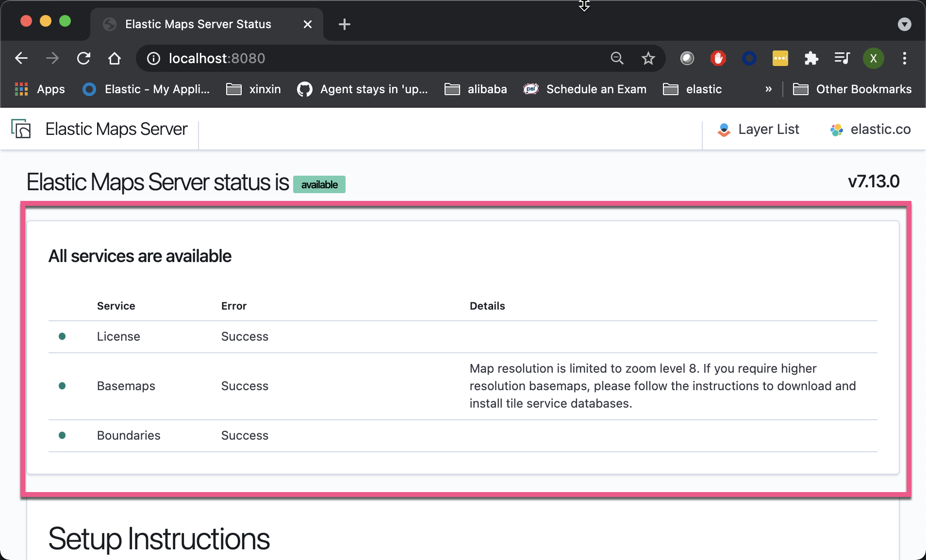Toggle the status indicator beside Boundaries
926x560 pixels.
pos(62,435)
